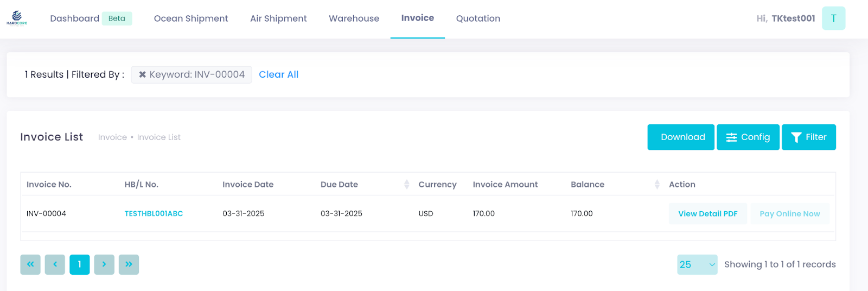
Task: Go to previous page arrow
Action: (x=55, y=264)
